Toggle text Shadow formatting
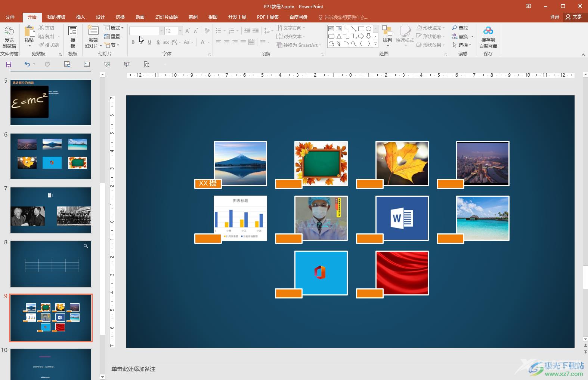The width and height of the screenshot is (588, 380). coord(158,42)
